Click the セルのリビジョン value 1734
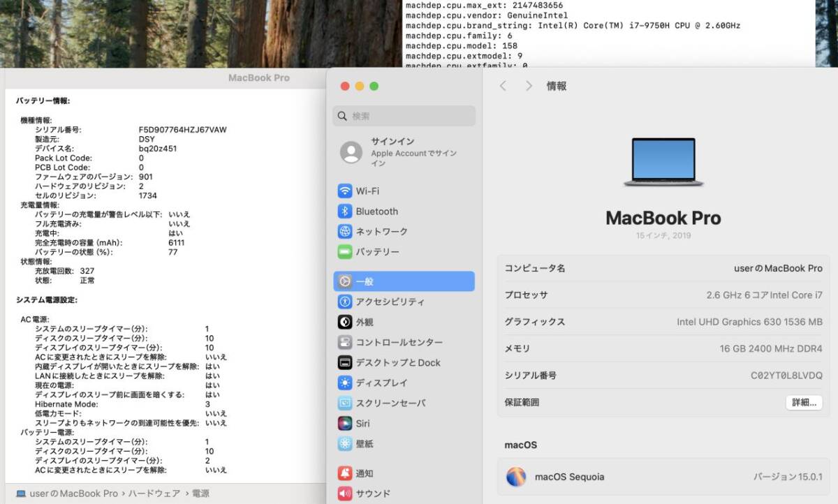 click(147, 195)
